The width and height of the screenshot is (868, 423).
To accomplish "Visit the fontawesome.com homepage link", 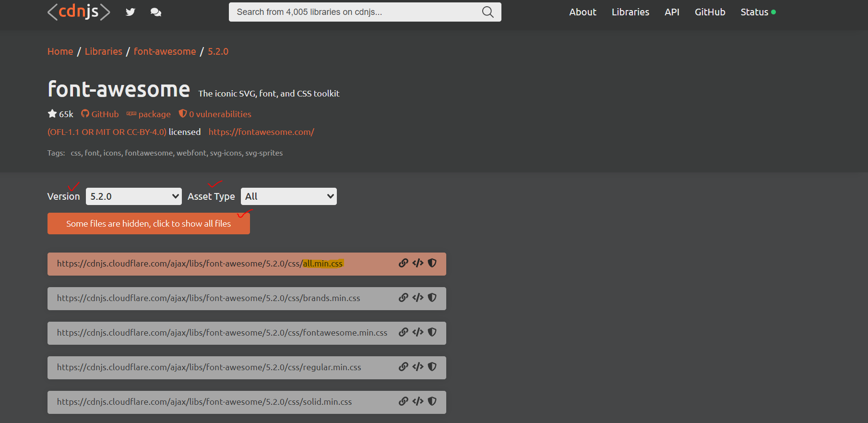I will click(261, 132).
